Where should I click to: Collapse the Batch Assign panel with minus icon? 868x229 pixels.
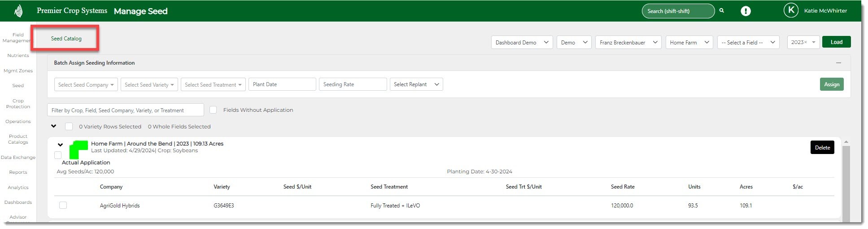click(x=838, y=63)
